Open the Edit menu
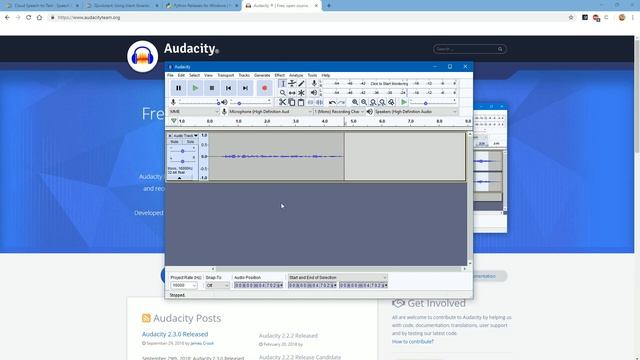This screenshot has width=640, height=360. 181,76
